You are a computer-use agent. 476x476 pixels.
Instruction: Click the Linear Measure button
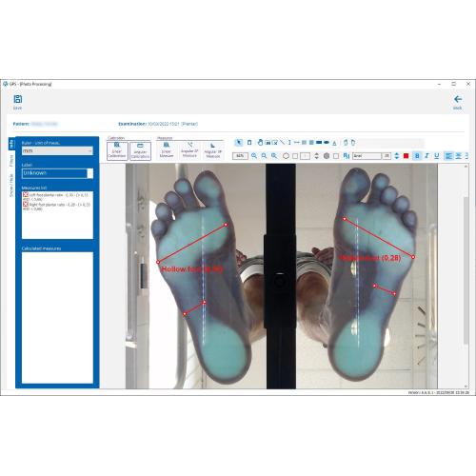point(167,150)
